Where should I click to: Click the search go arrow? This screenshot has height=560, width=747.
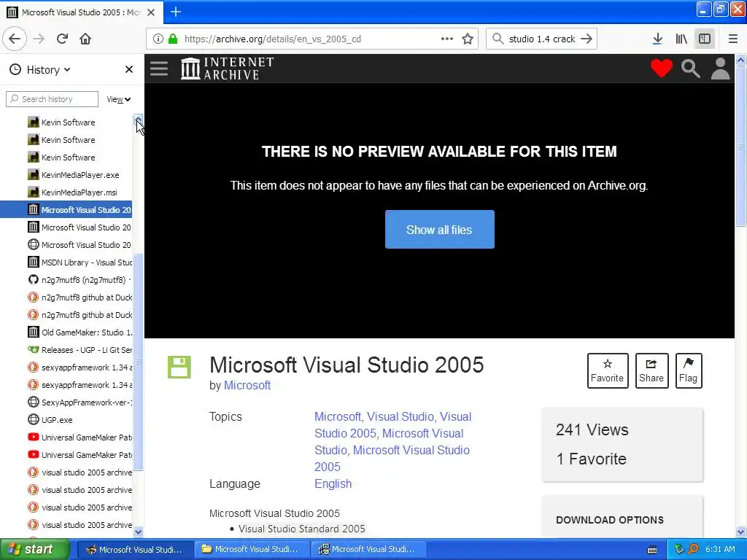pos(587,39)
